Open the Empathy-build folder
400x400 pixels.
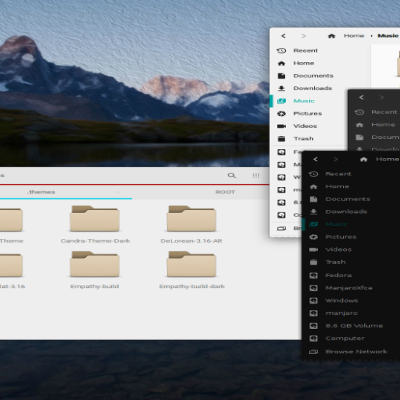(x=95, y=270)
